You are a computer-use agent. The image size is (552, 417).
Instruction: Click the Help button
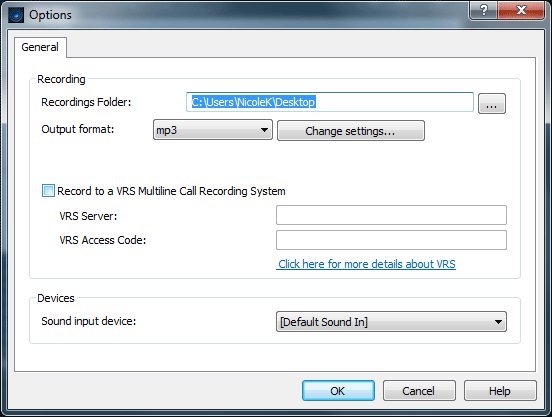500,391
